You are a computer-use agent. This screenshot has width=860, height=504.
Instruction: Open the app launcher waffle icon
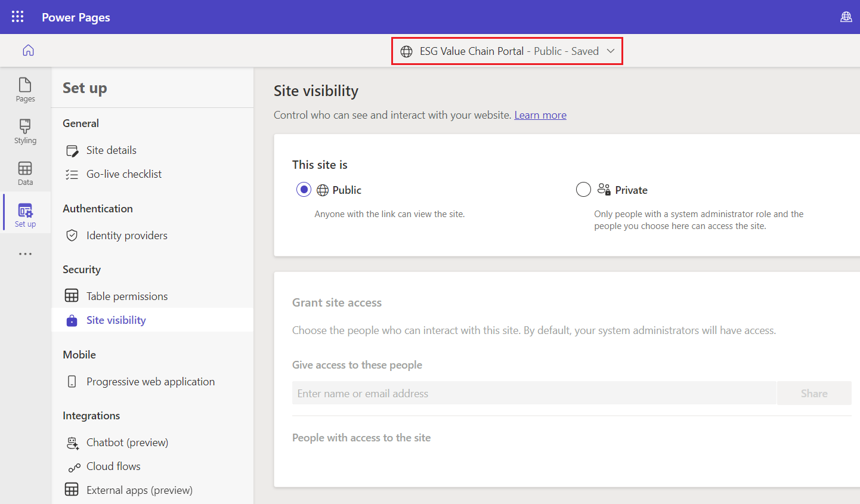(x=18, y=17)
